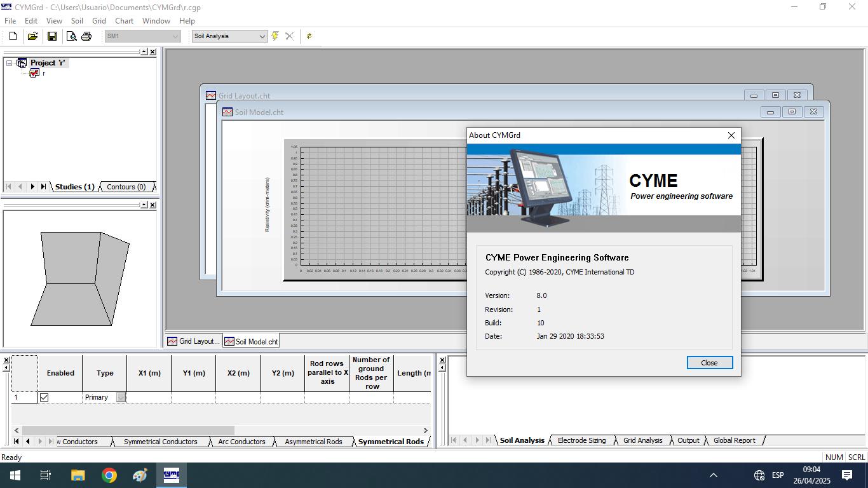The image size is (868, 488).
Task: Open the Chart menu
Action: [x=124, y=21]
